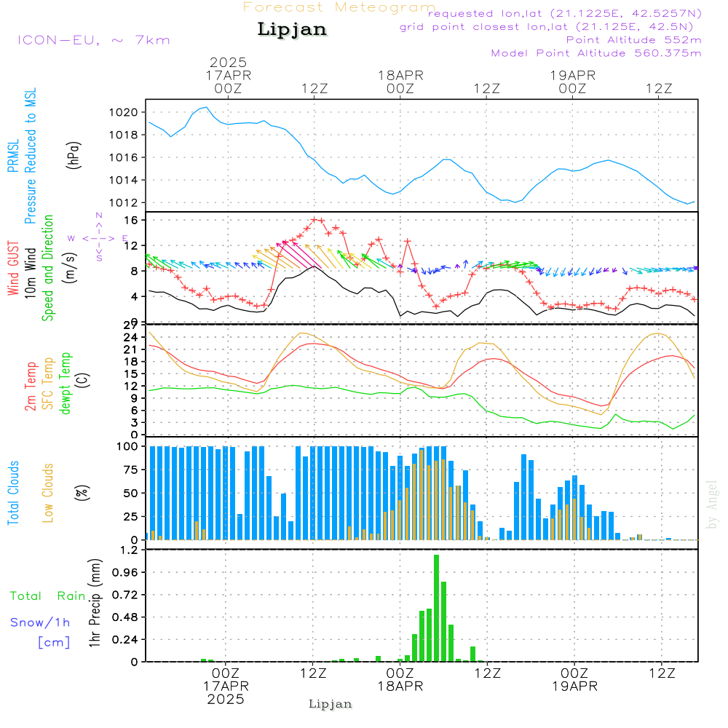
Task: Click the small 'Lipjan' caption below the charts
Action: [330, 704]
